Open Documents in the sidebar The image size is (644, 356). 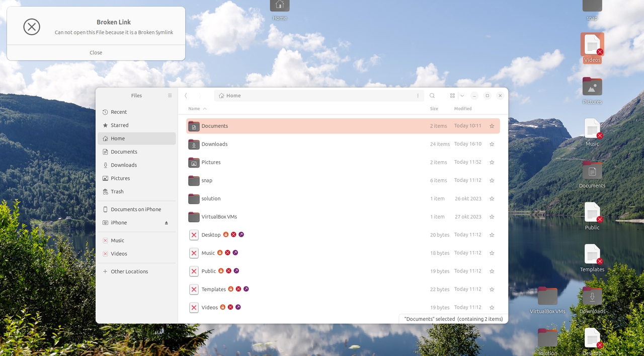[136, 152]
